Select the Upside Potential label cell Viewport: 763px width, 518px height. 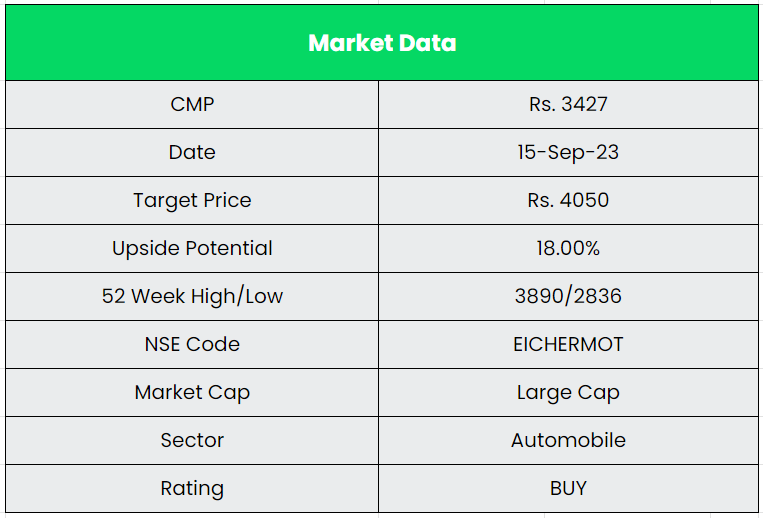tap(192, 248)
